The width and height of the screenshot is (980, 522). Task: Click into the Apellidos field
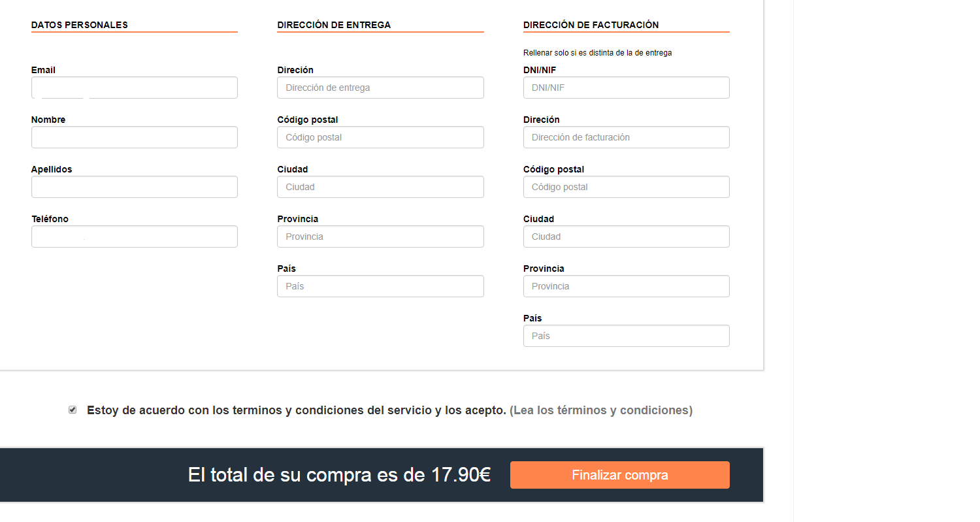coord(135,187)
